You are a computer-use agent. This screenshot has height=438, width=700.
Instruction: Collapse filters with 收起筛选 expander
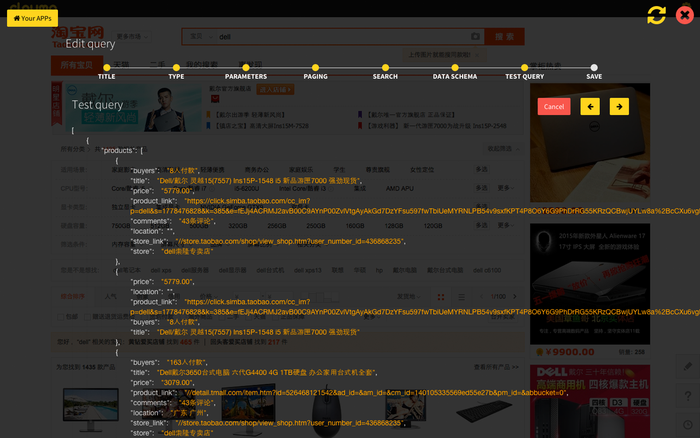[504, 149]
